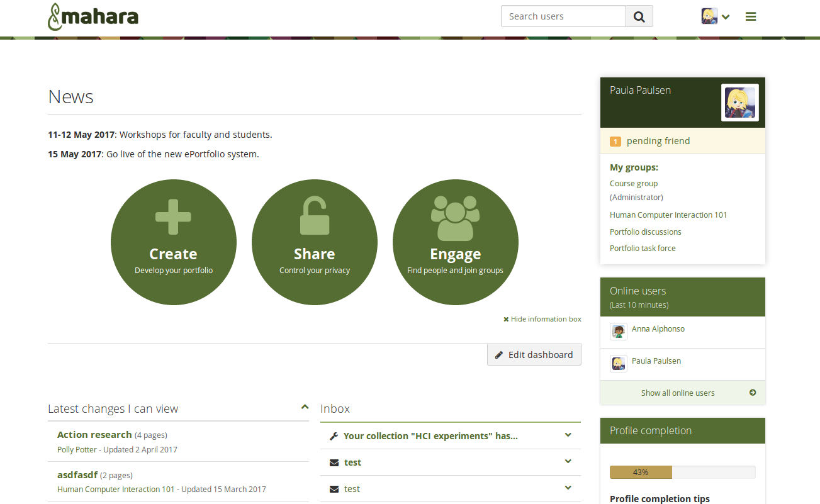Click Paula Paulsen's profile picture

[740, 103]
